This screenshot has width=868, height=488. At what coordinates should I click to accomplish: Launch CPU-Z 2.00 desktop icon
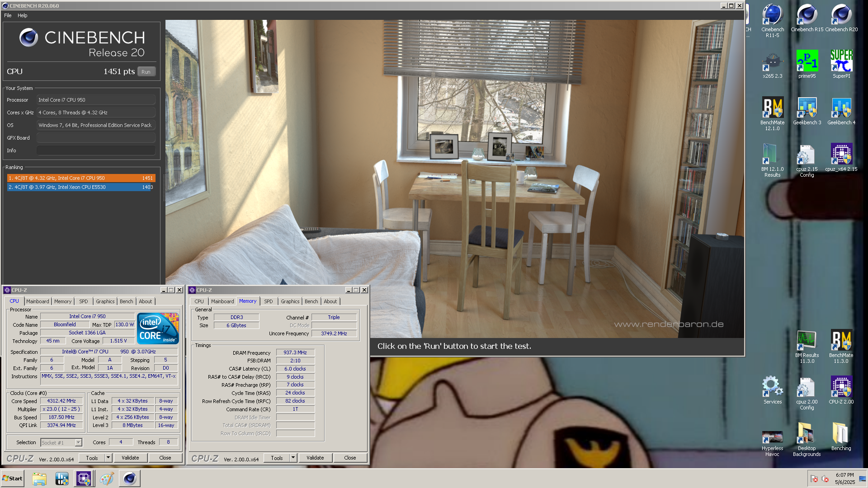841,390
